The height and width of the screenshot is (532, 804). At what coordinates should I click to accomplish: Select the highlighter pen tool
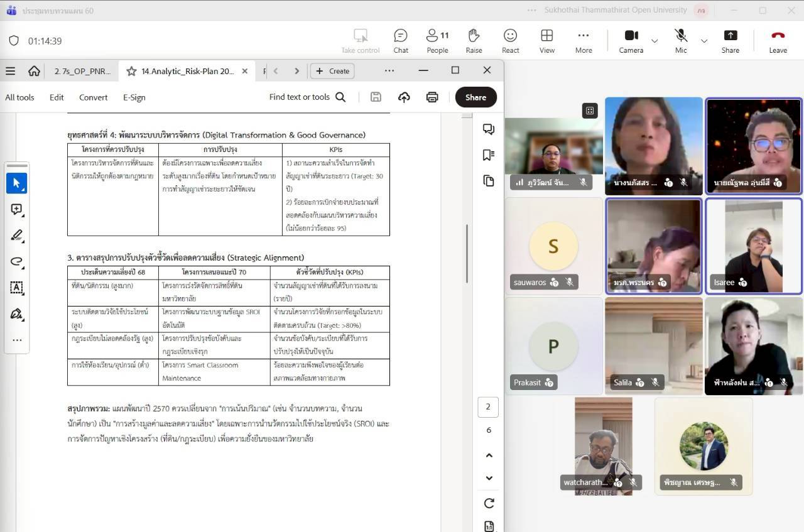coord(17,236)
